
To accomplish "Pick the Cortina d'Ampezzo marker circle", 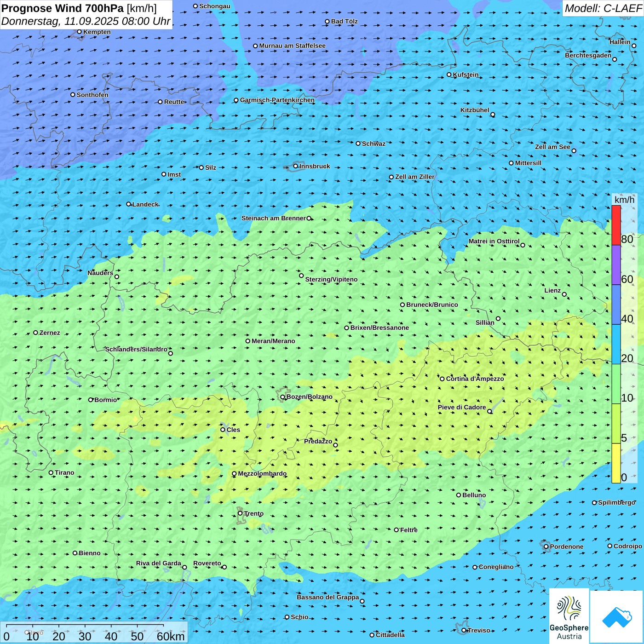I will point(442,379).
